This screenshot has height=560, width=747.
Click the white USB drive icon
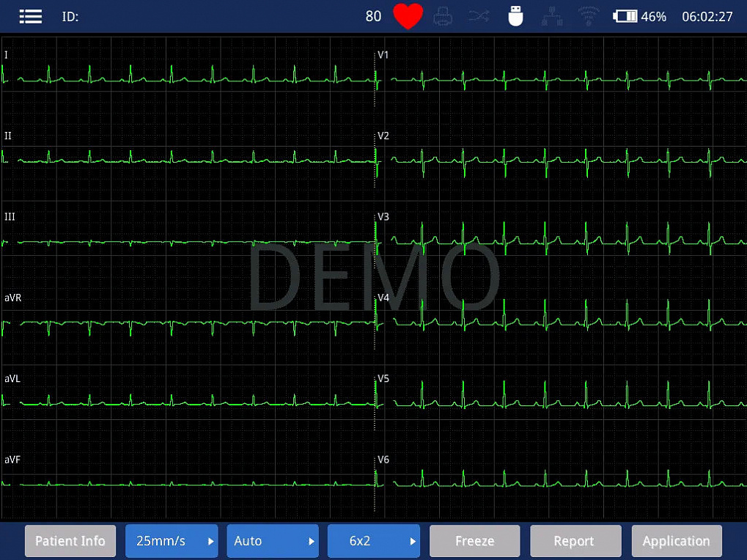[515, 16]
